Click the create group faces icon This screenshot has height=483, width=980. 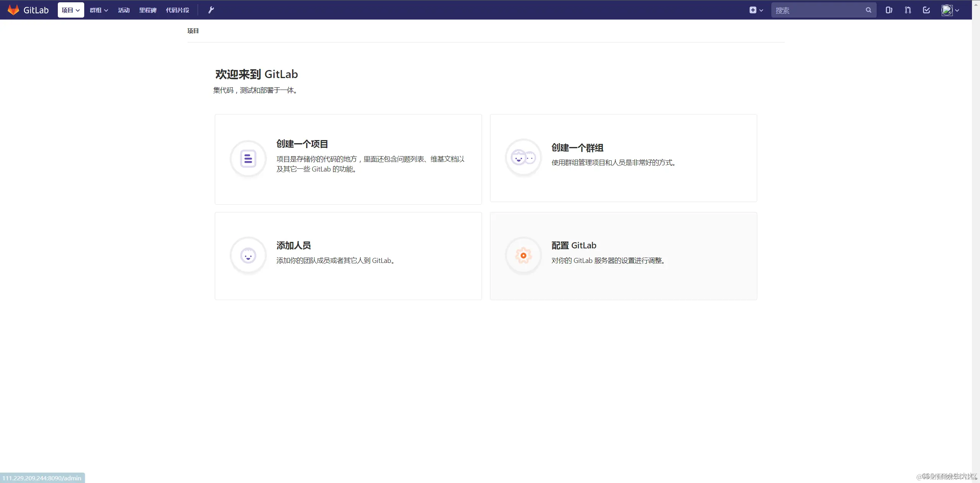pyautogui.click(x=523, y=157)
